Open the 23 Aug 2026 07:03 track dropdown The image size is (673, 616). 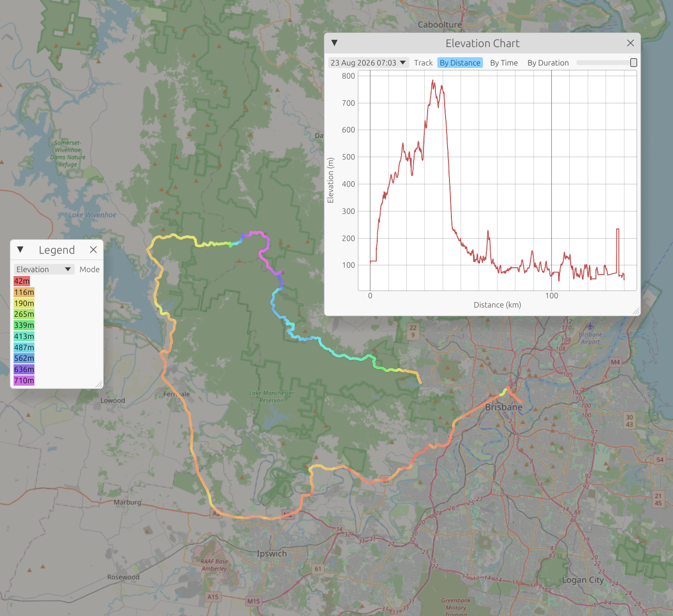[x=368, y=63]
